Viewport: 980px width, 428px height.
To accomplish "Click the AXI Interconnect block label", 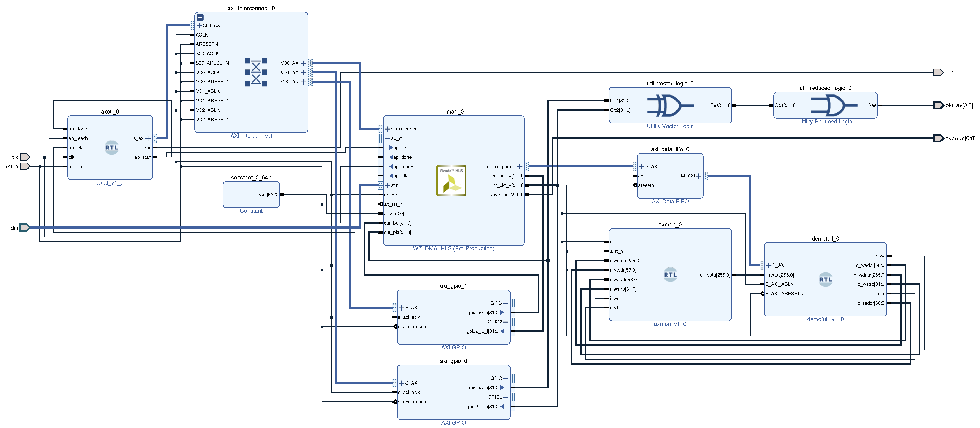I will (x=251, y=136).
